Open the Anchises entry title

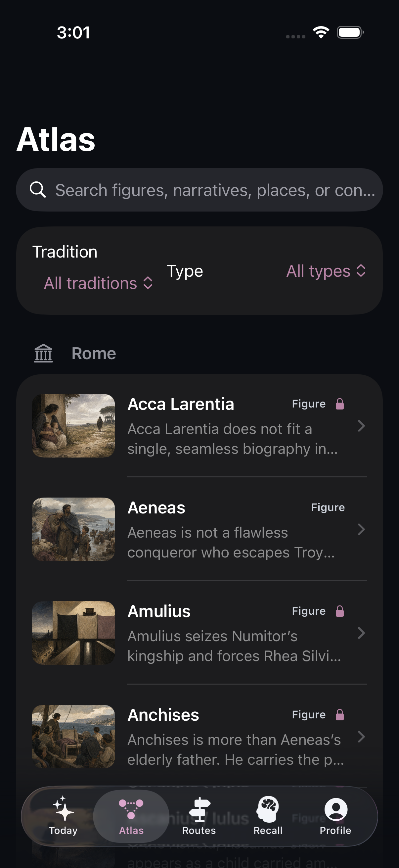click(163, 715)
